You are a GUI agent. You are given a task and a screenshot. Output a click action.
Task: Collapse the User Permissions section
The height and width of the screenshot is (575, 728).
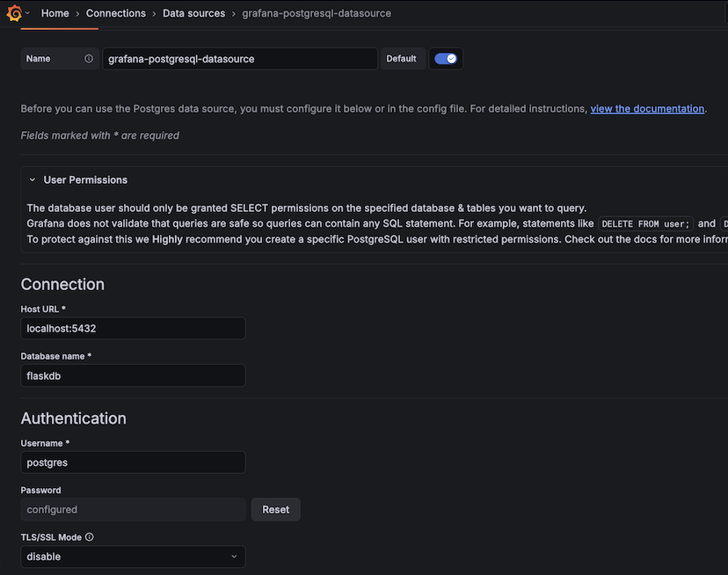click(32, 179)
